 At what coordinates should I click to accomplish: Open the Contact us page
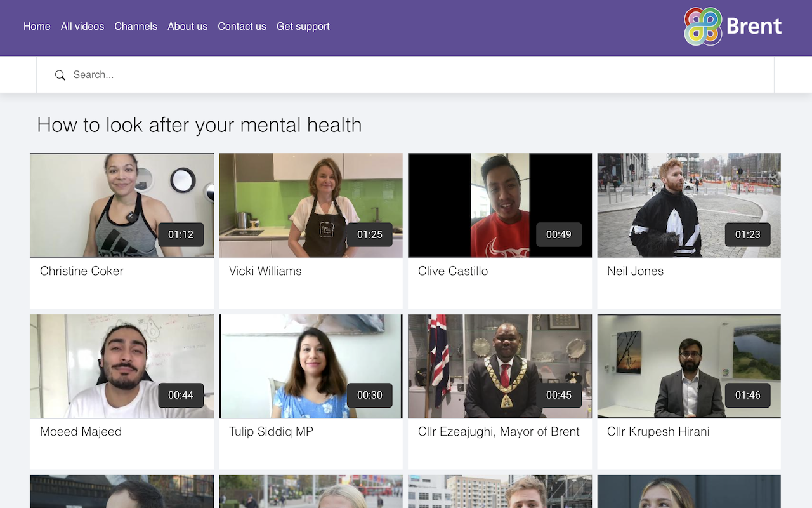click(242, 27)
